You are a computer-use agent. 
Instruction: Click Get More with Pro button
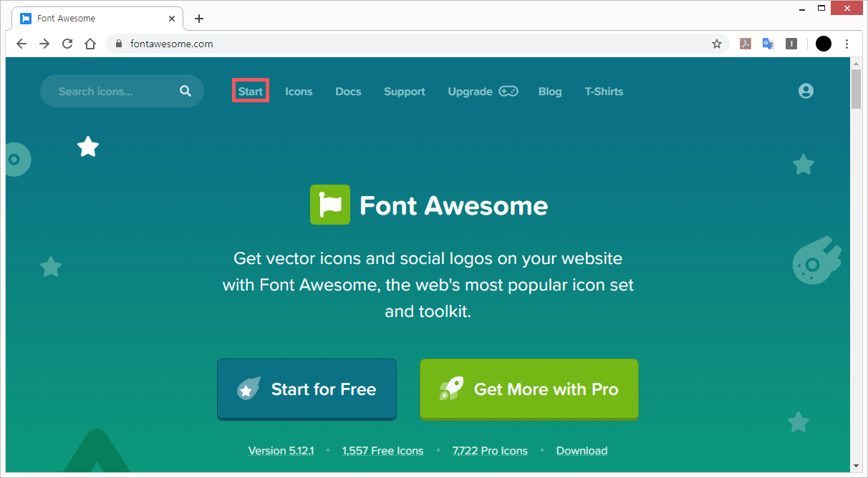coord(529,389)
